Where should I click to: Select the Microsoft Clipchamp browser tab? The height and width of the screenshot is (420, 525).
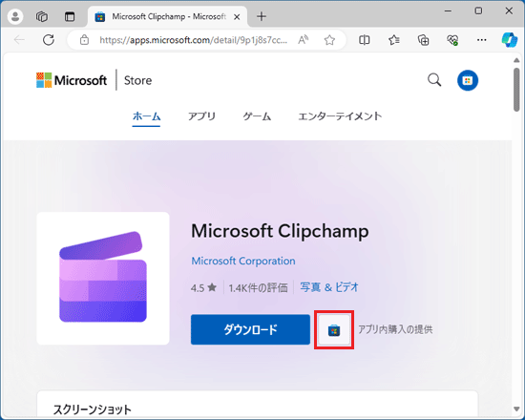[167, 16]
